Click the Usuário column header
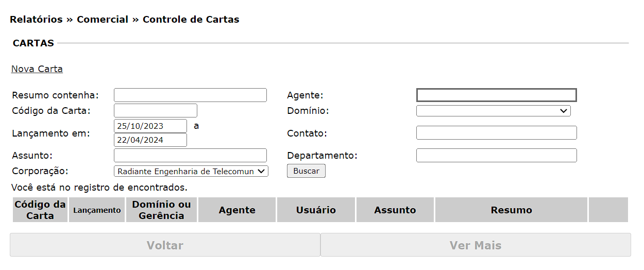644x270 pixels. [x=316, y=210]
